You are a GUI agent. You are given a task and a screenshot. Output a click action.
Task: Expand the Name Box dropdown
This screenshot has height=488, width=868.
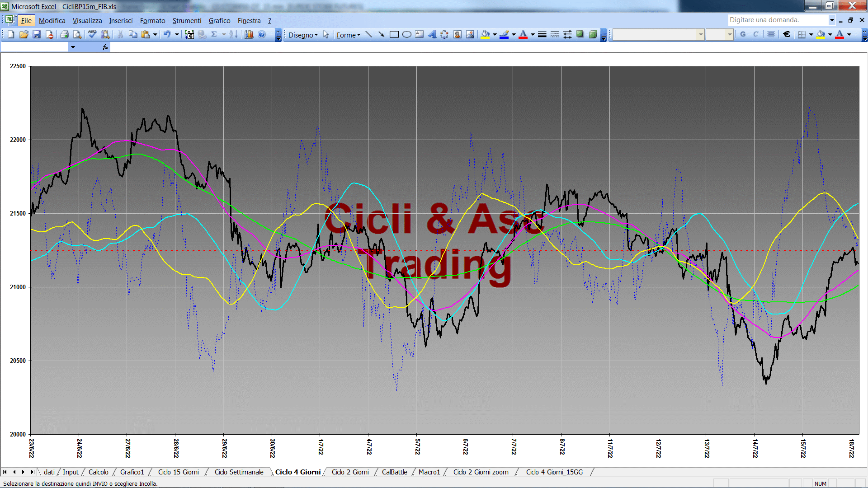[73, 47]
